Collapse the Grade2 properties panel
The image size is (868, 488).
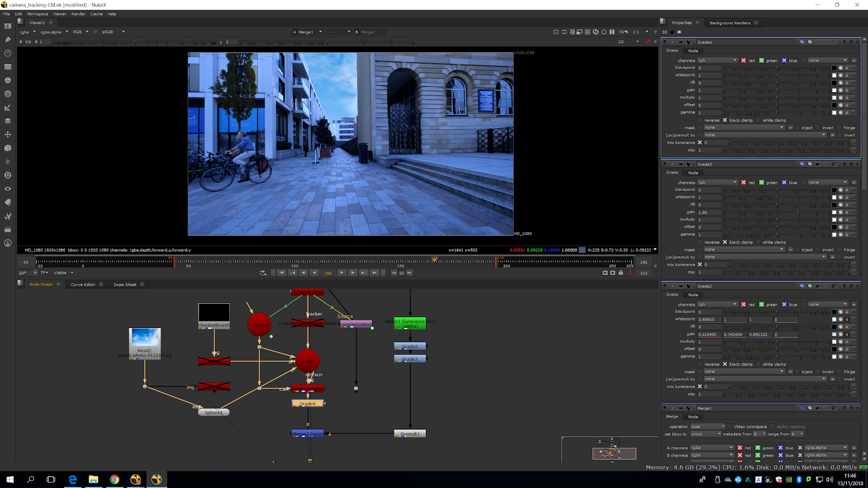coord(665,286)
